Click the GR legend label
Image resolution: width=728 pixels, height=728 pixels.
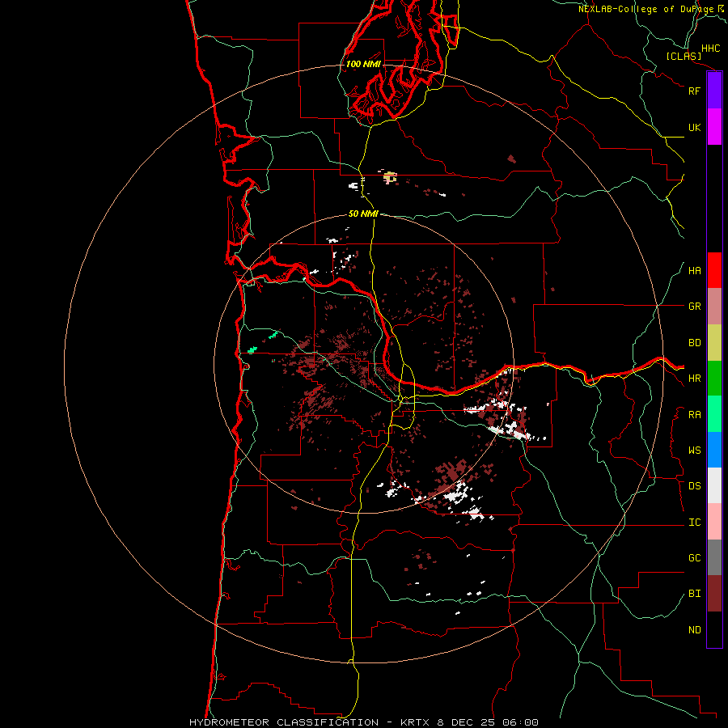click(x=694, y=307)
